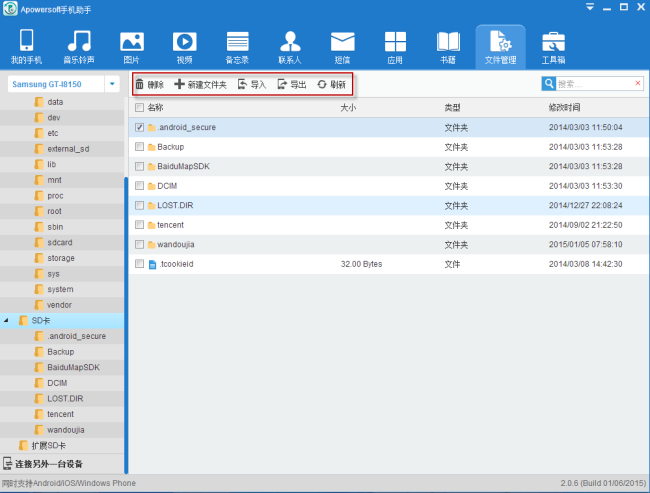
Task: Switch to 文件管理 file manager tab
Action: 500,46
